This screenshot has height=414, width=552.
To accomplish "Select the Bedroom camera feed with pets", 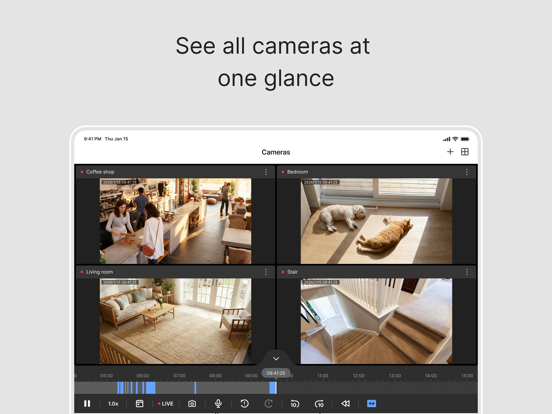I will pos(376,221).
